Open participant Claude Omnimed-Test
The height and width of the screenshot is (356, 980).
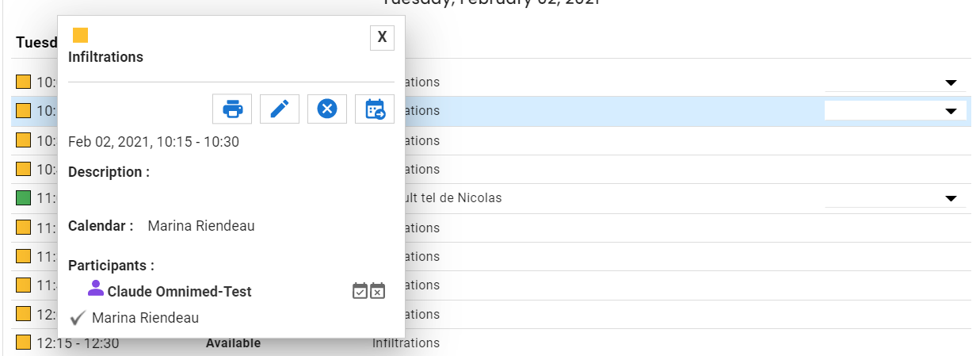[x=180, y=292]
